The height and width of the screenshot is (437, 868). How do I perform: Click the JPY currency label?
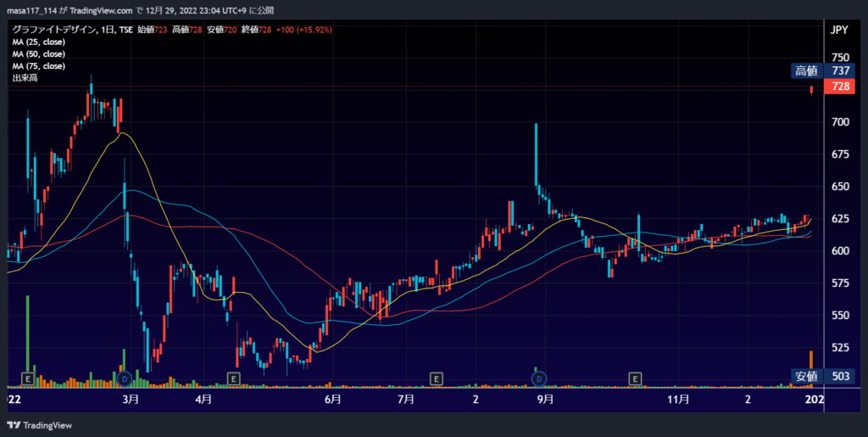click(x=839, y=30)
